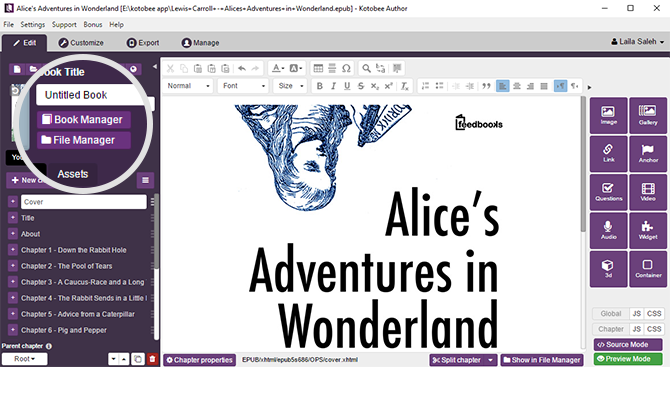
Task: Enable left text alignment
Action: point(502,86)
